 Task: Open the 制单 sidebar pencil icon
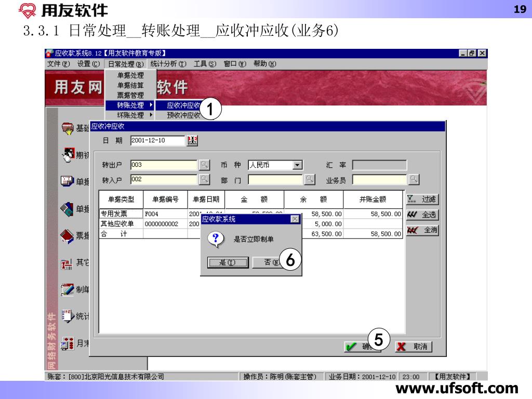pyautogui.click(x=67, y=289)
